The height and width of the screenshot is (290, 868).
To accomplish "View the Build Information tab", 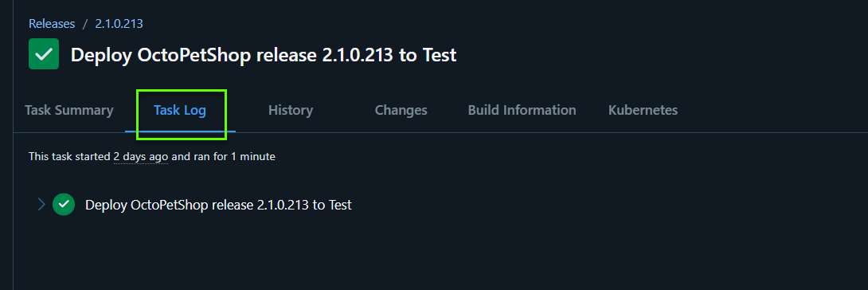I will (522, 110).
